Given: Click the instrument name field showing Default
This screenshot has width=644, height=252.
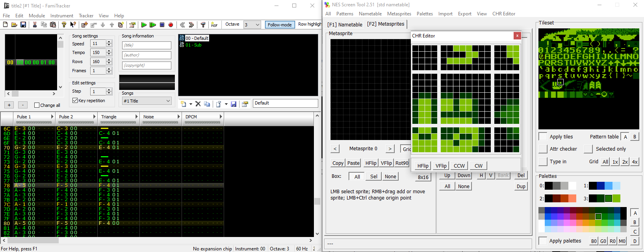Looking at the screenshot, I should click(285, 103).
